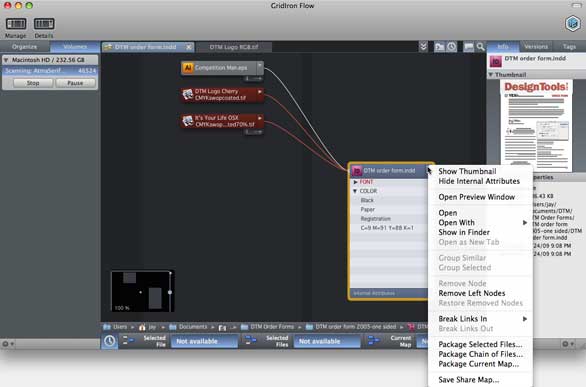The image size is (586, 387).
Task: Click the Users folder in the path bar
Action: [x=115, y=327]
